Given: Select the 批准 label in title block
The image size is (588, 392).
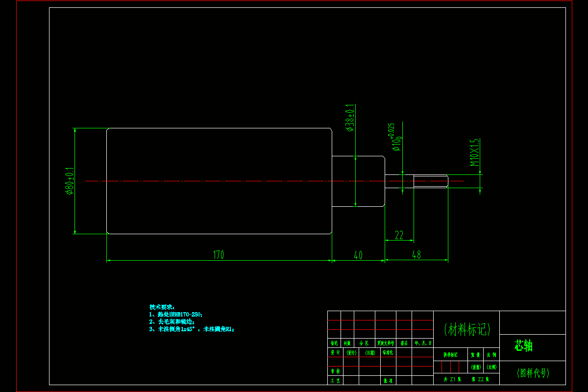Looking at the screenshot, I should click(x=388, y=380).
